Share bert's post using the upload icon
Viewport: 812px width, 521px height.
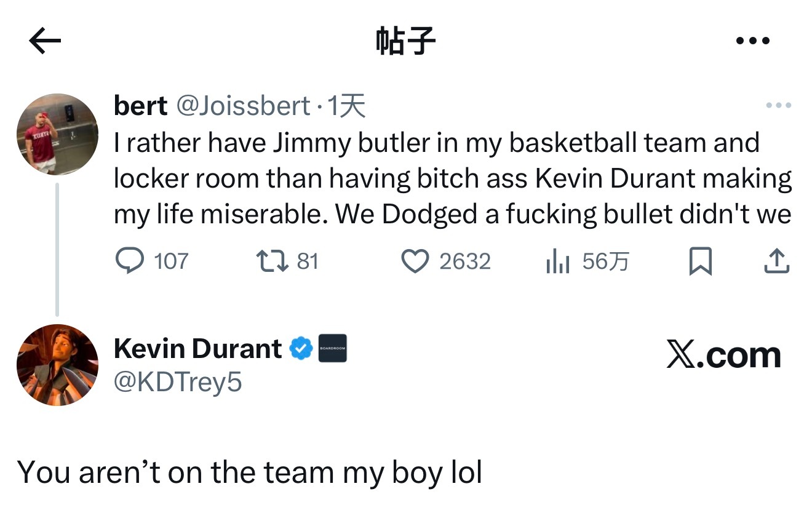[776, 261]
